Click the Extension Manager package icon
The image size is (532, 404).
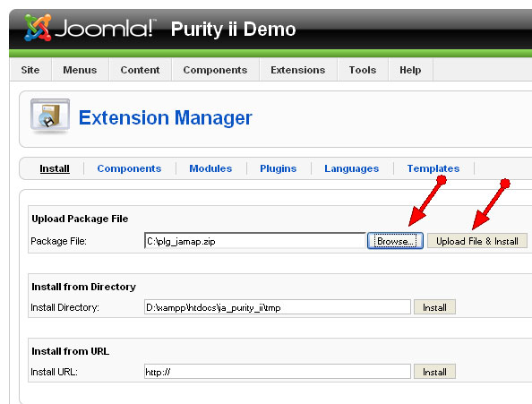[x=50, y=116]
